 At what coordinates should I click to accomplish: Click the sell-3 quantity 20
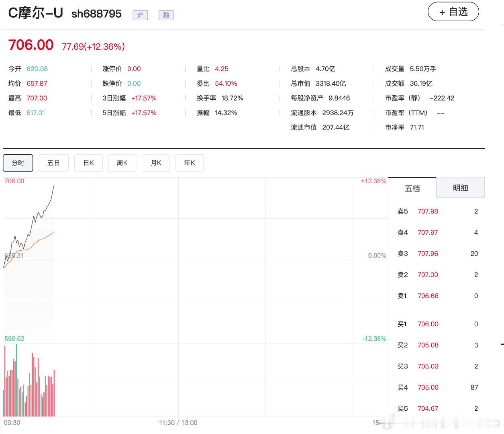click(474, 254)
